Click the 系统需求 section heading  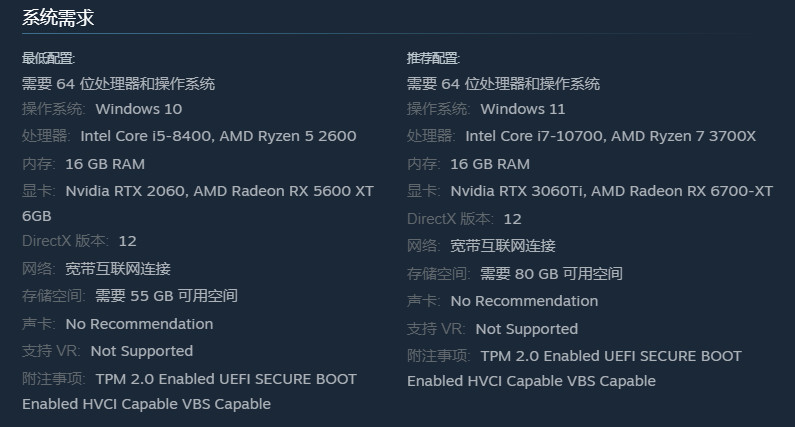(x=58, y=18)
